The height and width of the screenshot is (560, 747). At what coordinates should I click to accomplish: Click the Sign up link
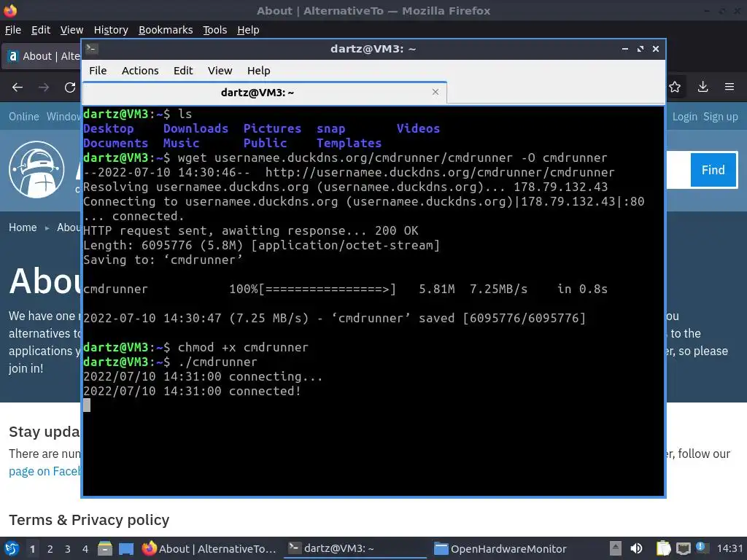click(720, 117)
